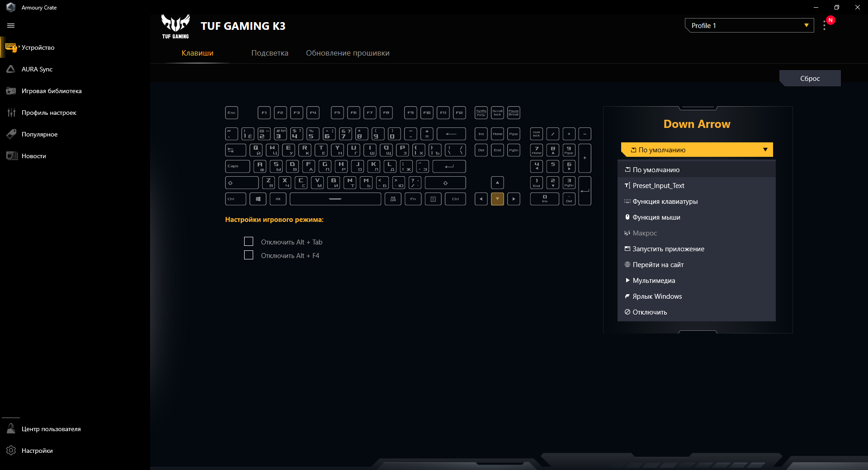
Task: Select the left Alt key
Action: (x=278, y=199)
